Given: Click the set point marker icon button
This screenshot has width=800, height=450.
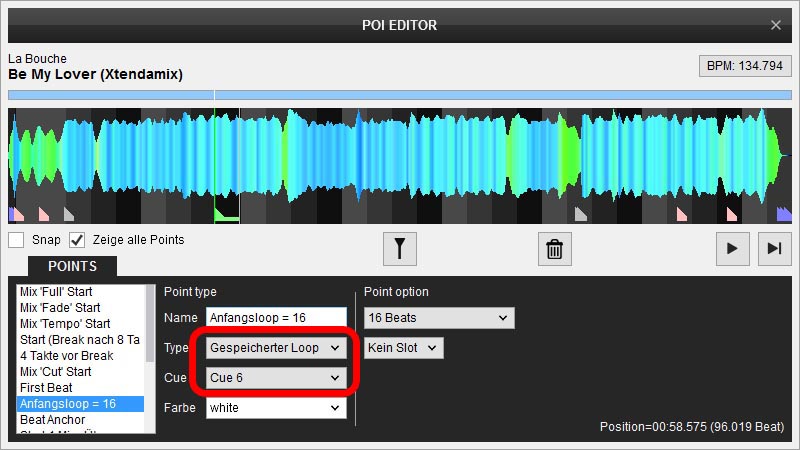Looking at the screenshot, I should pos(399,249).
